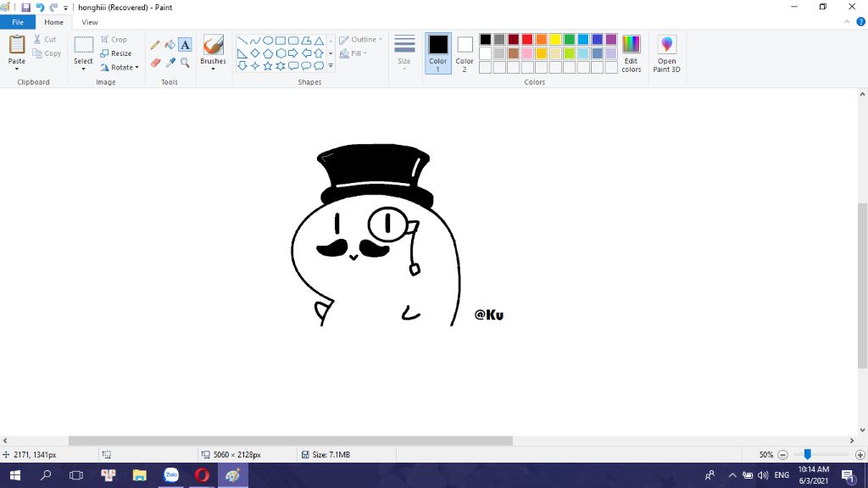Open Customize Quick Access Toolbar dropdown

tap(65, 8)
